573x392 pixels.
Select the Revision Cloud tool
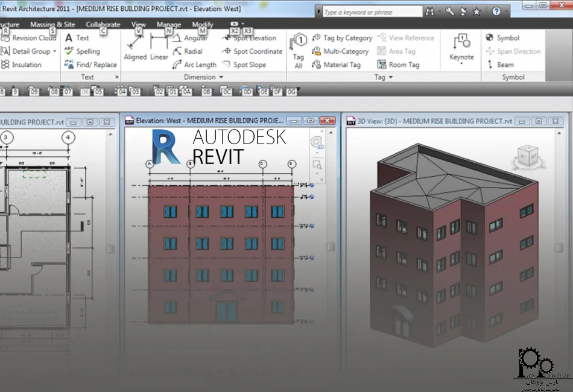28,38
